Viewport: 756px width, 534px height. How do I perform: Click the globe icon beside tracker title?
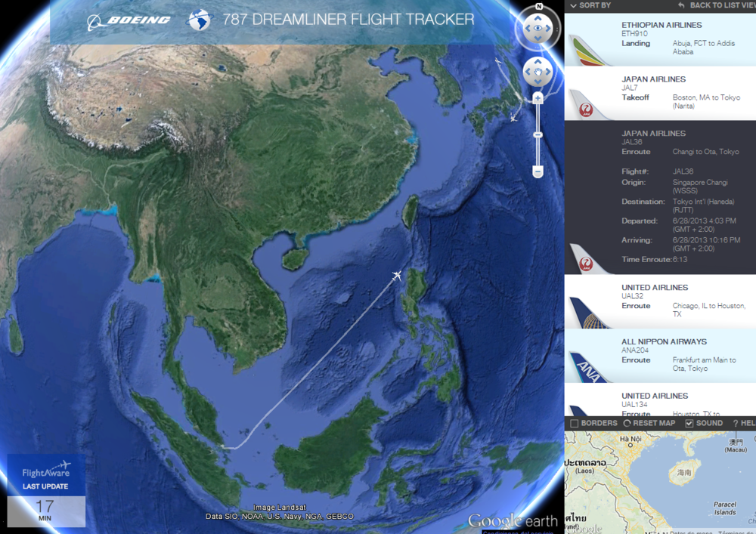(200, 20)
